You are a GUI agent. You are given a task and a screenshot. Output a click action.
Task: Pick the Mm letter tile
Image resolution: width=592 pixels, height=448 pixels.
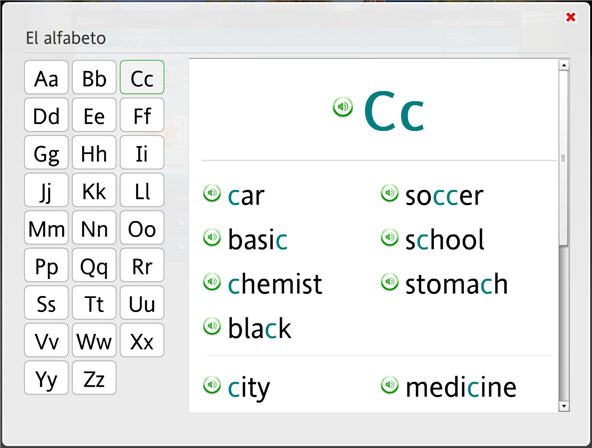pos(46,228)
